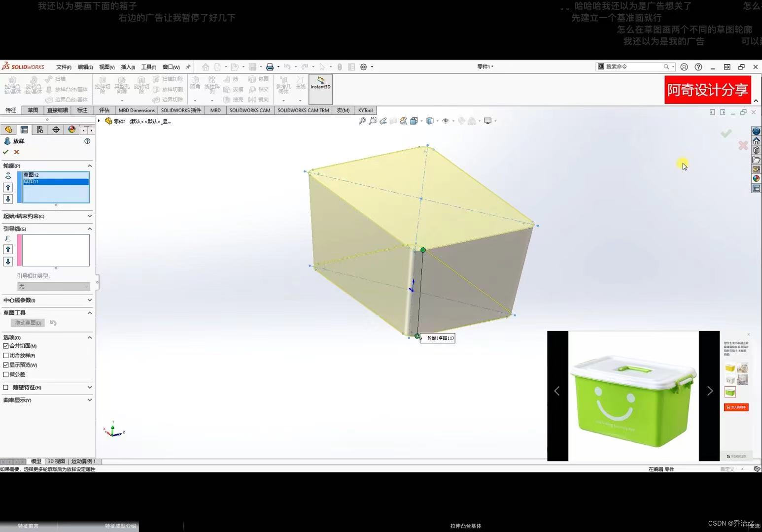This screenshot has width=762, height=532.
Task: Click the Zoom to Area view icon
Action: tap(373, 121)
